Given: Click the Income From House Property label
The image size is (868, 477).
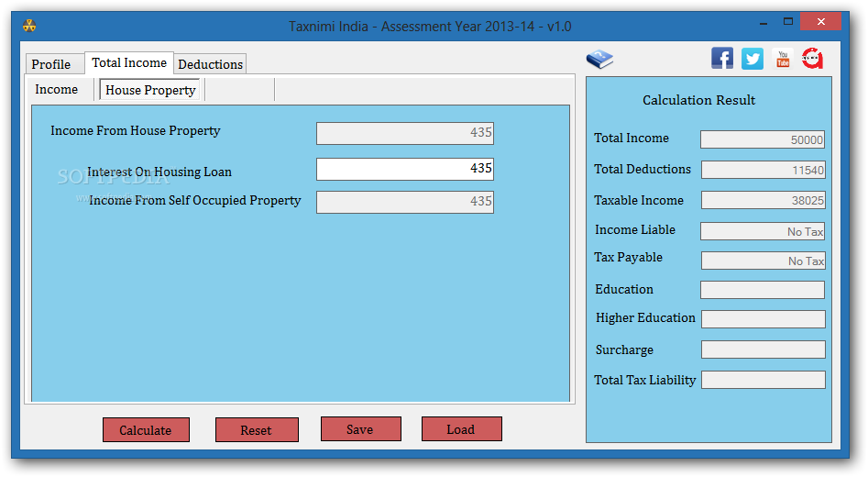Looking at the screenshot, I should pyautogui.click(x=135, y=131).
